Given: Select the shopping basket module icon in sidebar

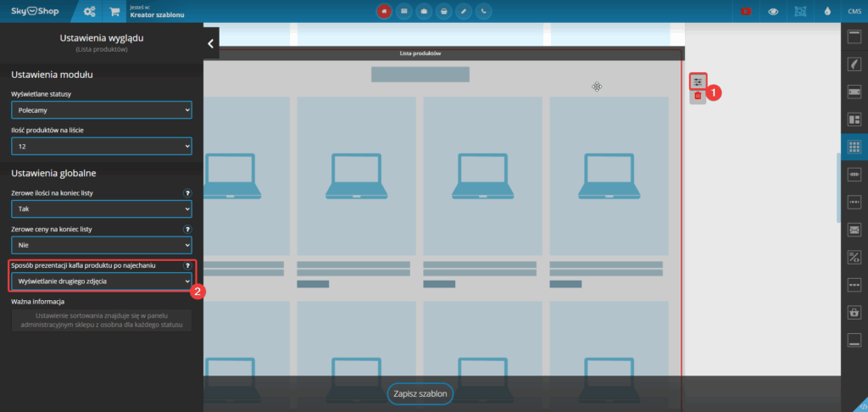Looking at the screenshot, I should click(854, 312).
